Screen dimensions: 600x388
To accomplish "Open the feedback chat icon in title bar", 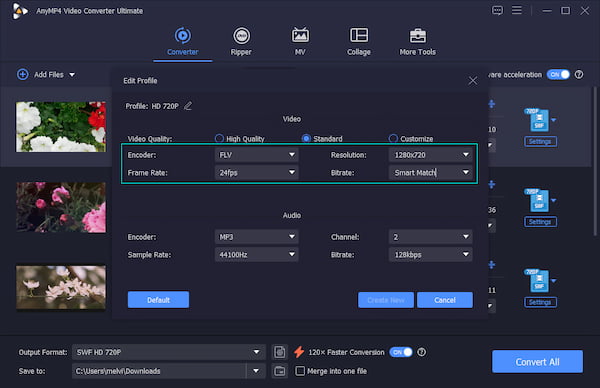I will [497, 10].
